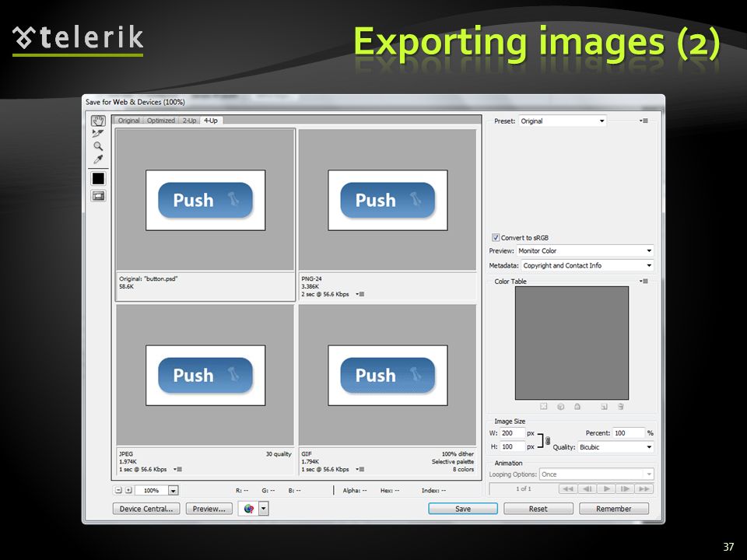
Task: Open the Looping Options dropdown
Action: tap(597, 474)
